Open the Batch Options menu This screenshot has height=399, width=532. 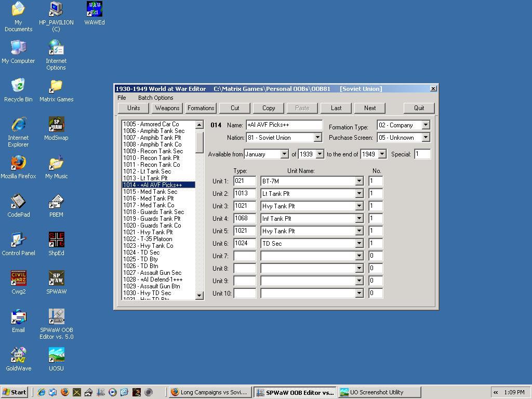(x=155, y=98)
